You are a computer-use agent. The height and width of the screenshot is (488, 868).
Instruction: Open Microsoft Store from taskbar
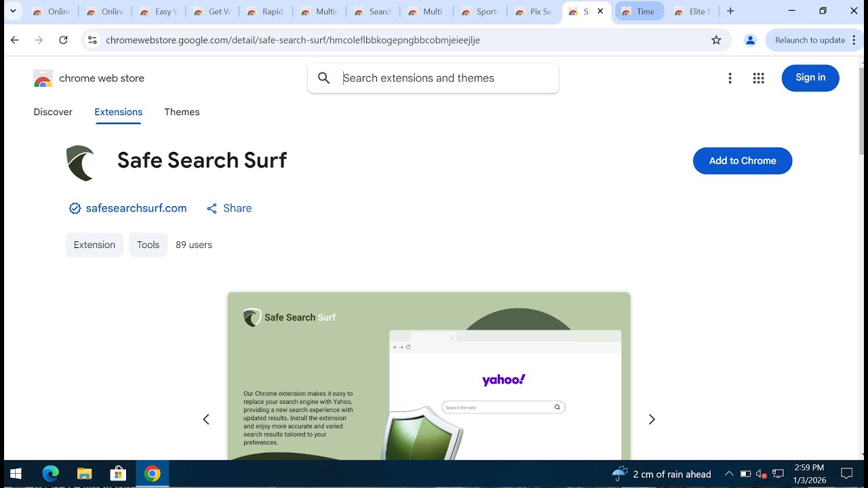pos(118,474)
